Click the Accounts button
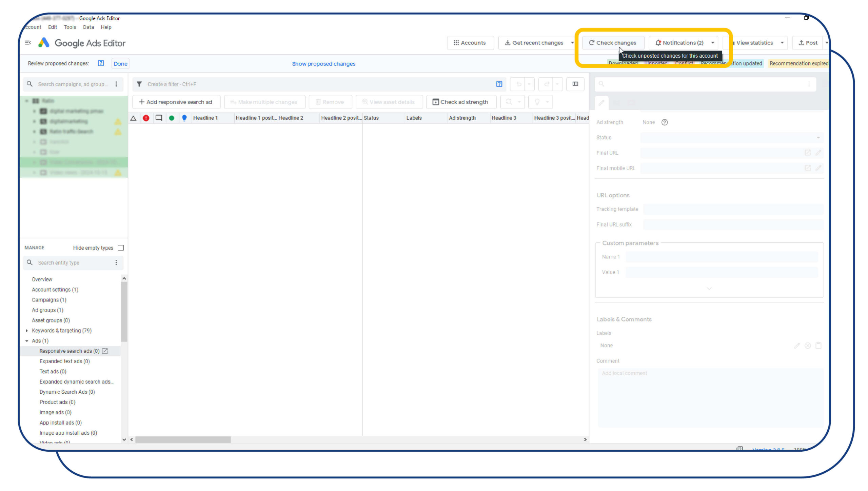This screenshot has width=868, height=491. pyautogui.click(x=470, y=43)
